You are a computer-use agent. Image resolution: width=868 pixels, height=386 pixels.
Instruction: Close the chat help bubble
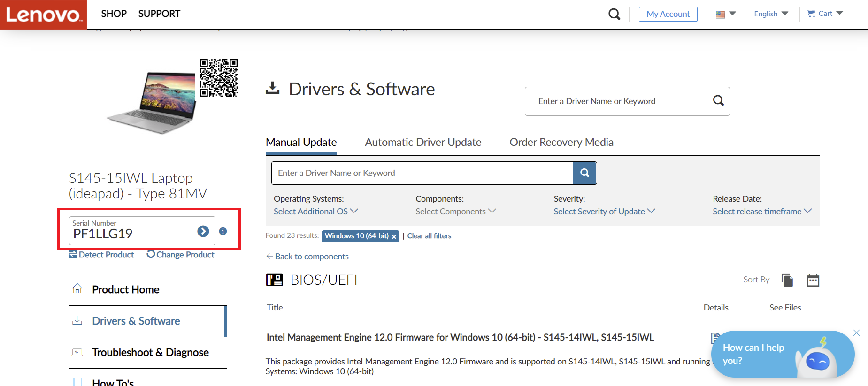click(x=856, y=333)
